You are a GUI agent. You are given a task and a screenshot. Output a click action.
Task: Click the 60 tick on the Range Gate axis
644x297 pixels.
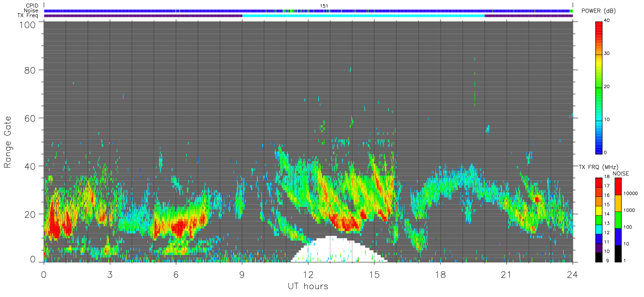tap(30, 118)
